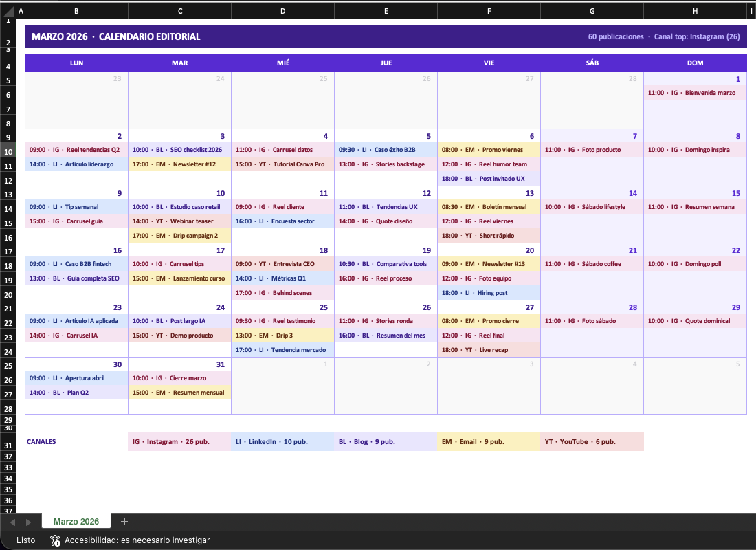The height and width of the screenshot is (550, 756).
Task: Click the Webinar teaser entry
Action: [x=180, y=221]
